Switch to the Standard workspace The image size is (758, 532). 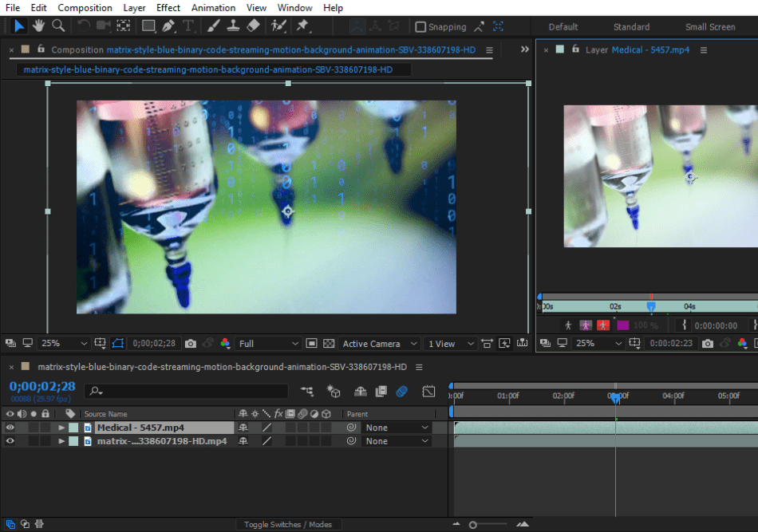point(631,27)
